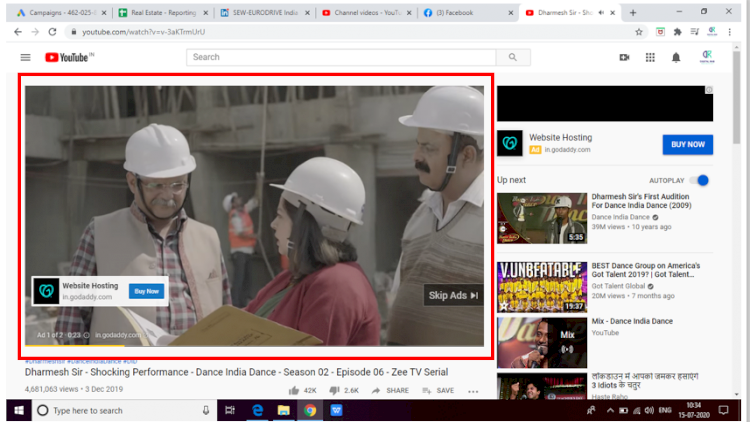Viewport: 750px width, 422px height.
Task: Click Buy Now in video ad overlay
Action: [146, 291]
